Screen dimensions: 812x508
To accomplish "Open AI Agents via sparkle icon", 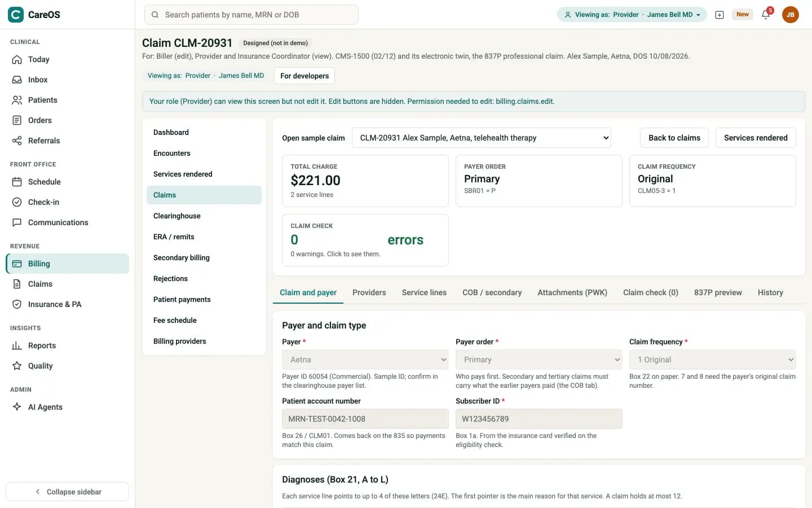I will point(17,407).
